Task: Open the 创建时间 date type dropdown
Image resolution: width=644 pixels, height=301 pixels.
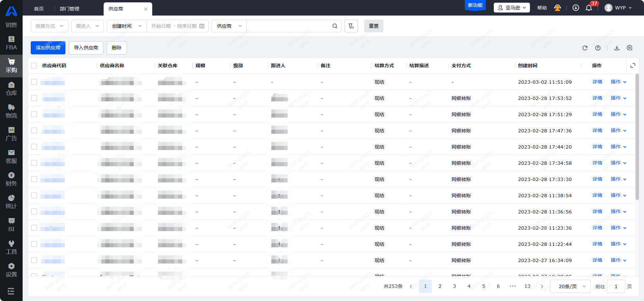Action: [x=127, y=26]
